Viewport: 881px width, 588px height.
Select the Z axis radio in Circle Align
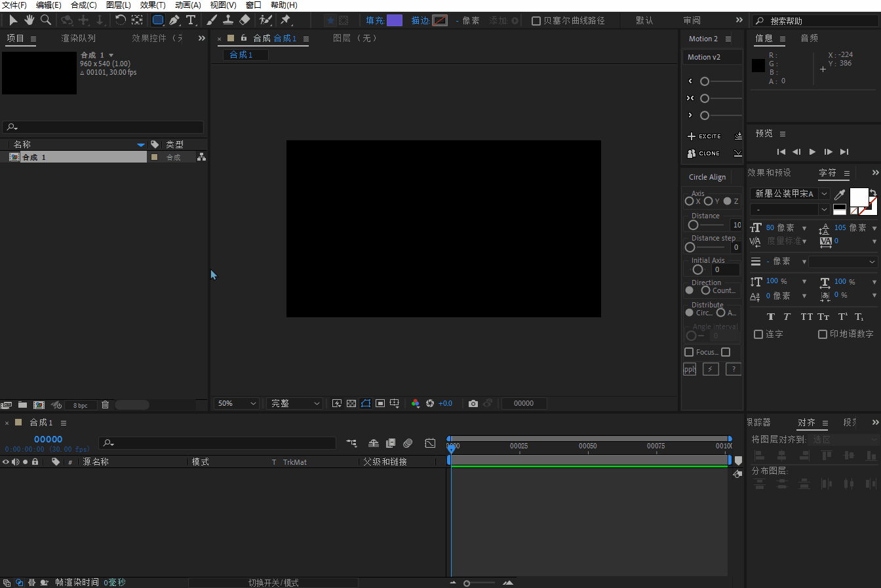point(727,201)
